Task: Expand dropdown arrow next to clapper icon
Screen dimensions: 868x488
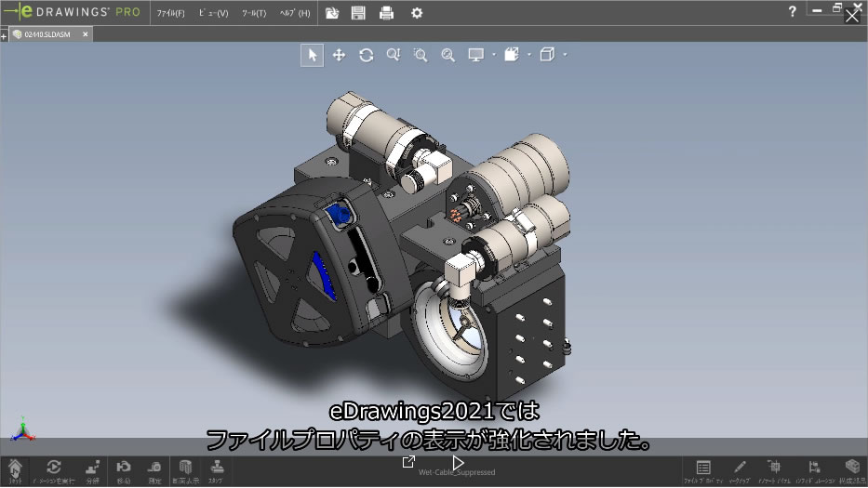Action: click(529, 55)
